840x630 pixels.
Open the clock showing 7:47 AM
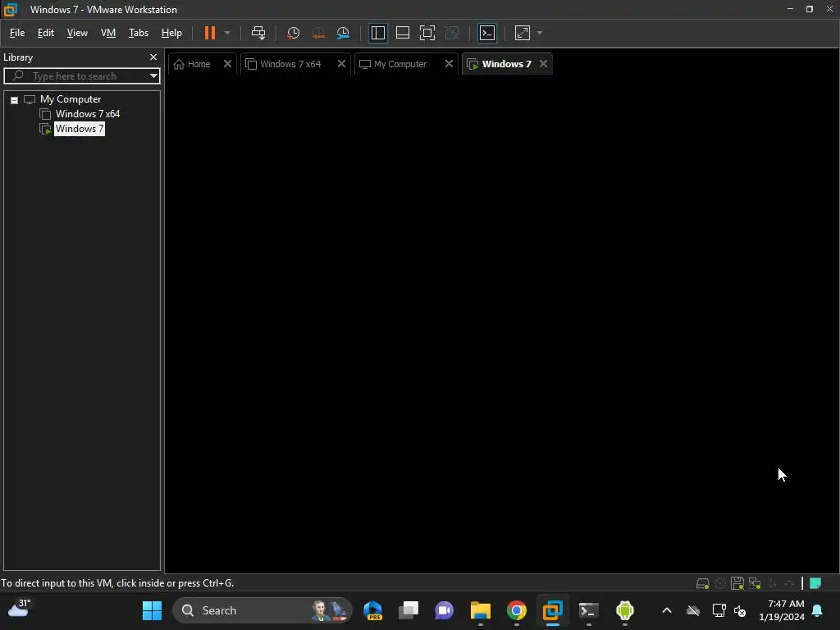point(782,610)
